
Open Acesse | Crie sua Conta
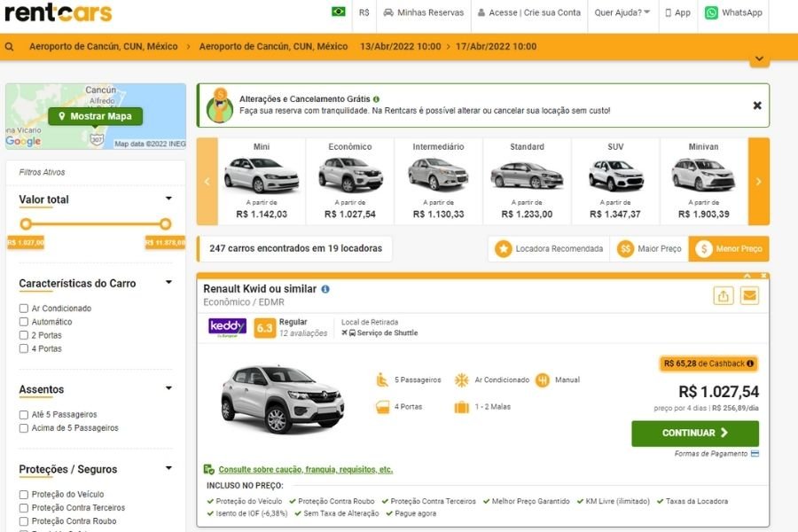click(x=529, y=12)
